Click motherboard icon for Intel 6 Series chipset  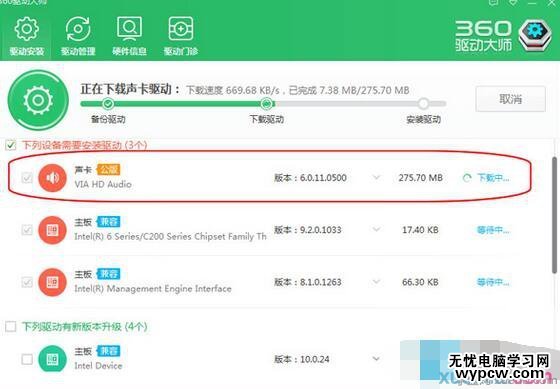(x=52, y=230)
